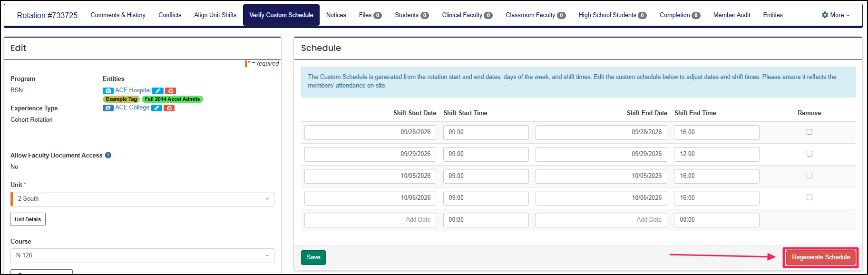This screenshot has width=868, height=275.
Task: Open the Files tab
Action: tap(370, 15)
